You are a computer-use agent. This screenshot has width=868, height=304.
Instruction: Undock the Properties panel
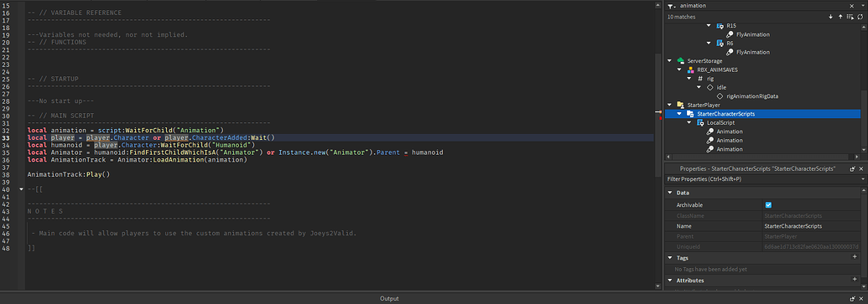click(854, 168)
